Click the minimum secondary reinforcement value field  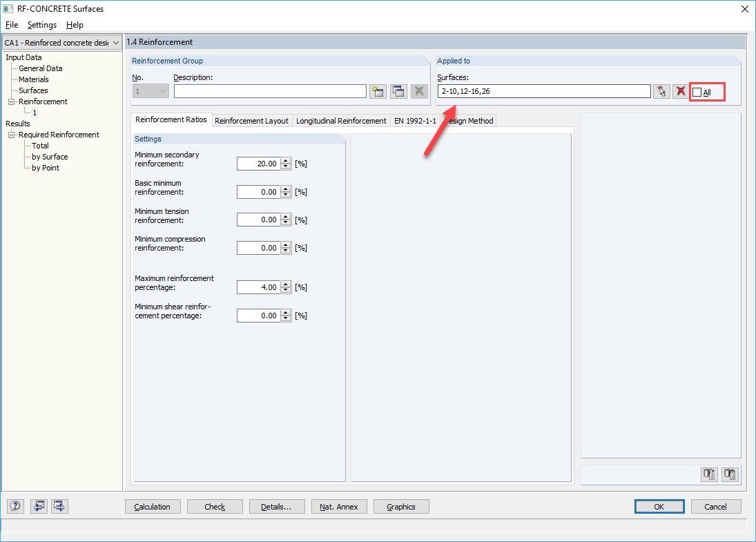click(x=258, y=164)
